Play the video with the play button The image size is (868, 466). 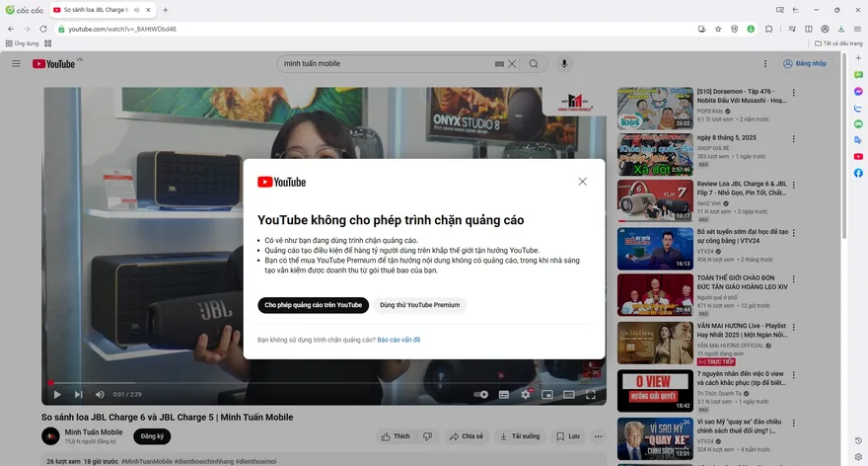57,395
